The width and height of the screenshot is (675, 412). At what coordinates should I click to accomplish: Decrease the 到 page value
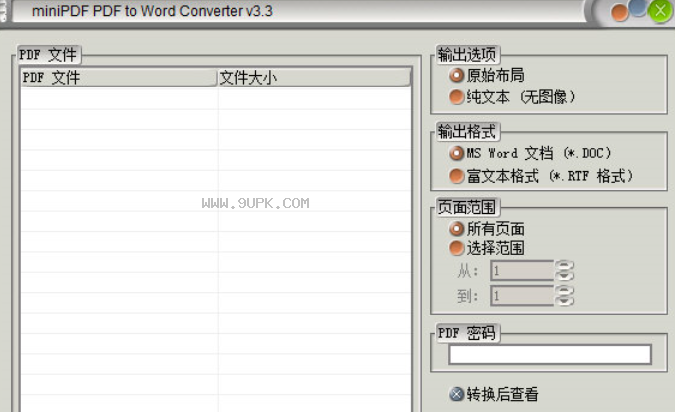pos(564,301)
